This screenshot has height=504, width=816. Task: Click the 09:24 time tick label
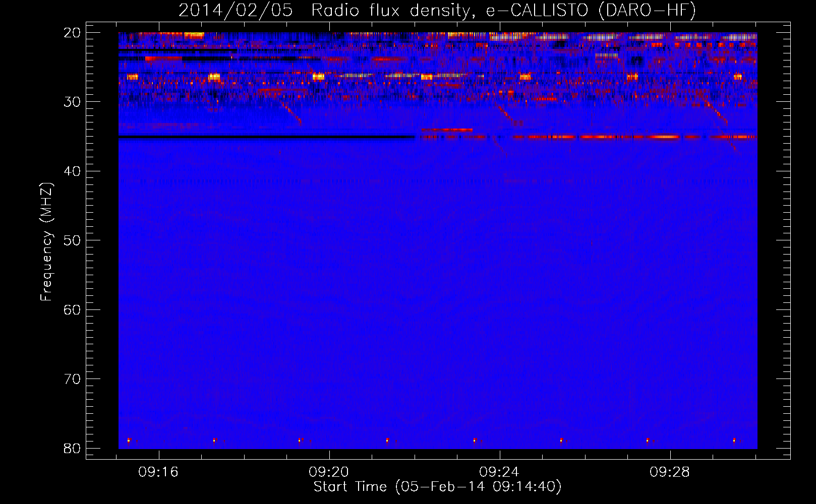(499, 472)
